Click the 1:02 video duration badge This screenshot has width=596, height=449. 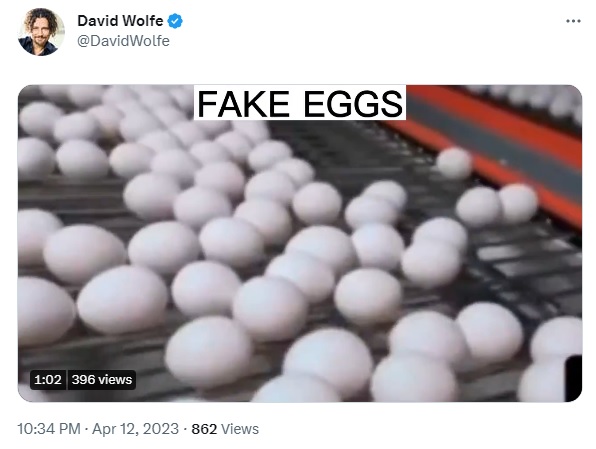[48, 379]
